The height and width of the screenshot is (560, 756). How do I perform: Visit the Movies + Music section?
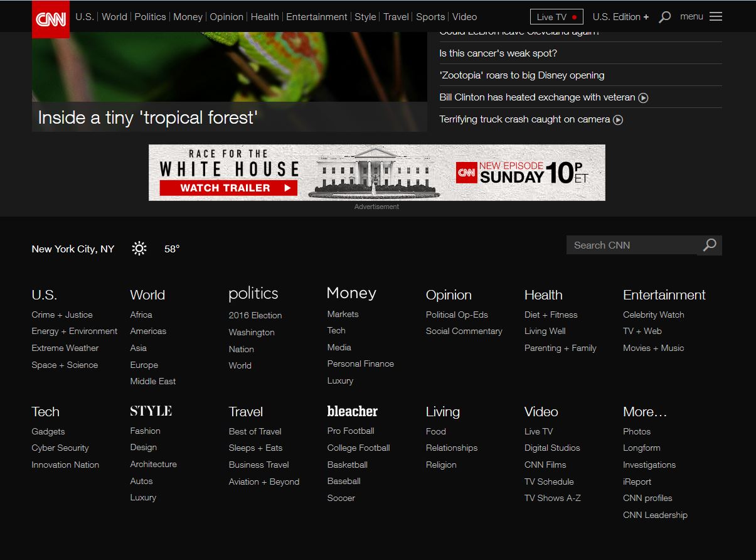tap(654, 348)
